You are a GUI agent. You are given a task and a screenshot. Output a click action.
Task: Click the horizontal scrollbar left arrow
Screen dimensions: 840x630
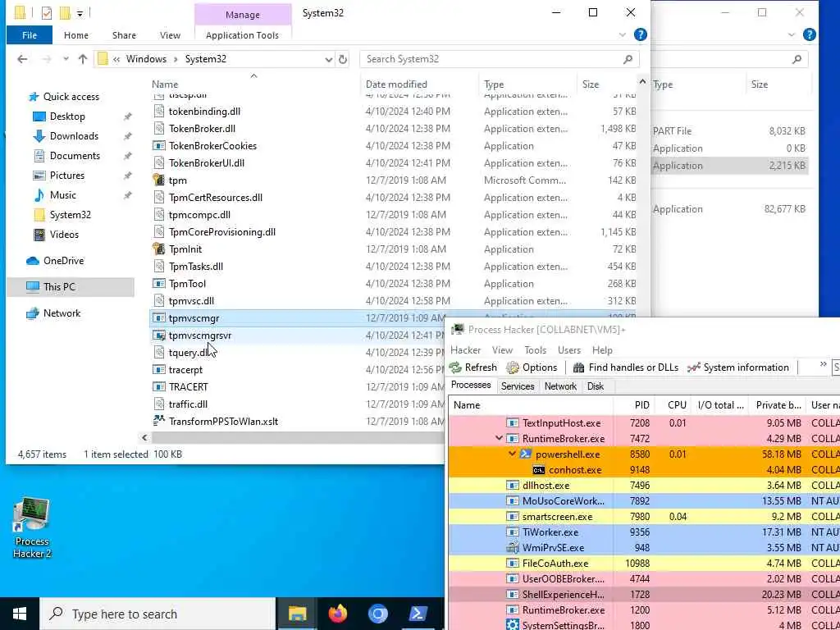tap(144, 438)
